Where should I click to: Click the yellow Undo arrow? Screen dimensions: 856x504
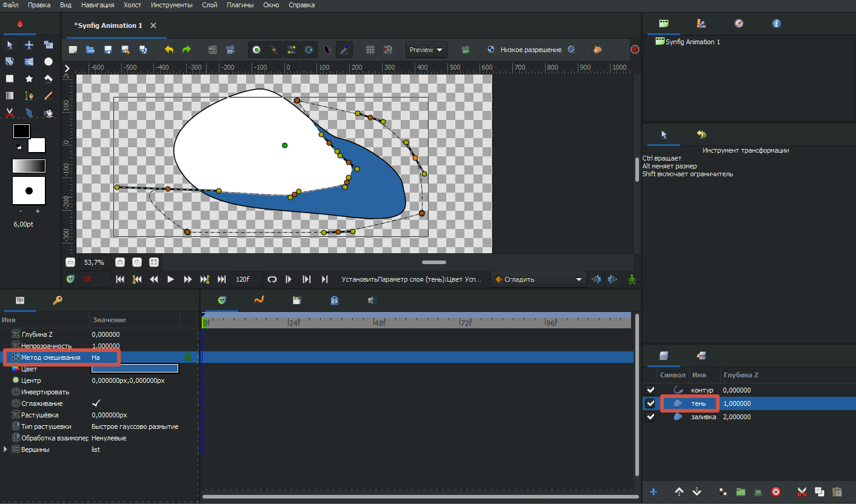(169, 50)
